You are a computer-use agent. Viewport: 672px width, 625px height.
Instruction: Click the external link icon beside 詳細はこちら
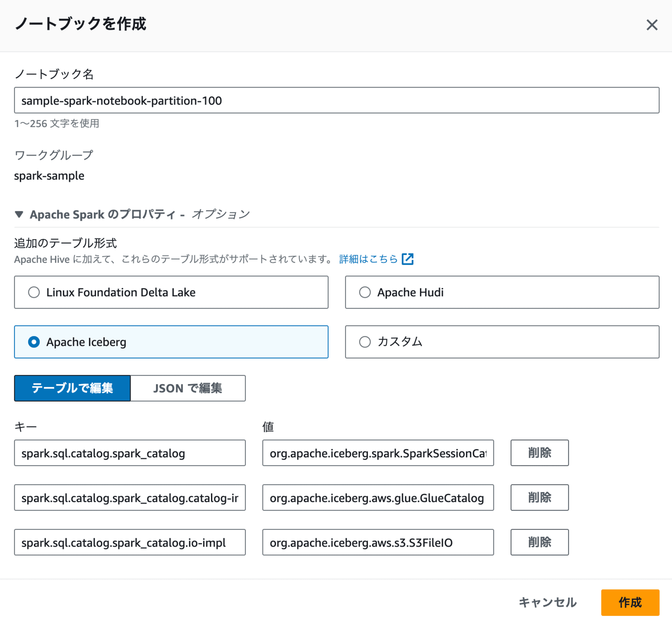coord(407,259)
